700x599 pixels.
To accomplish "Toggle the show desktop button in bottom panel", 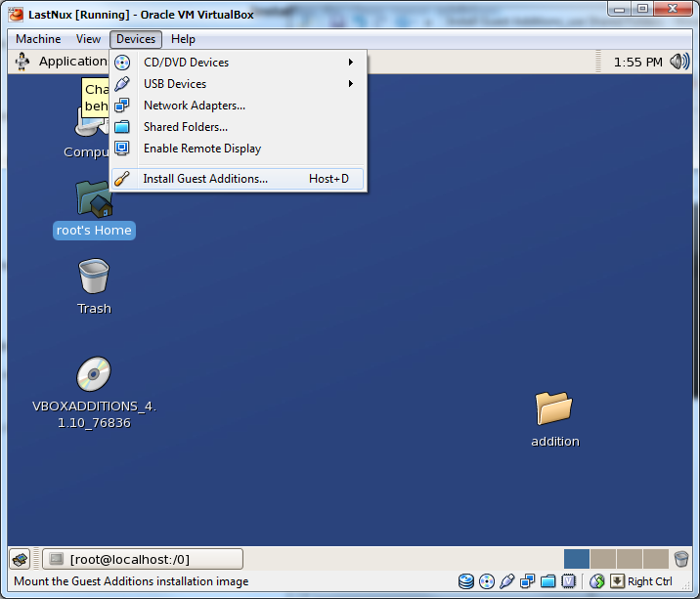I will (x=21, y=559).
